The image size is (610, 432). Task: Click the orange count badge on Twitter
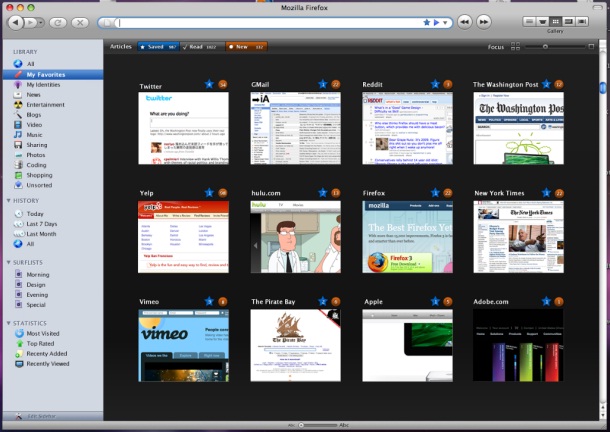coord(223,84)
